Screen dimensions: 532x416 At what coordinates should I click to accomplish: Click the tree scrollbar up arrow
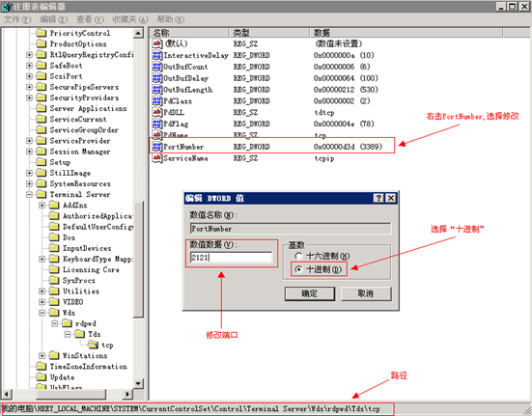coord(138,33)
